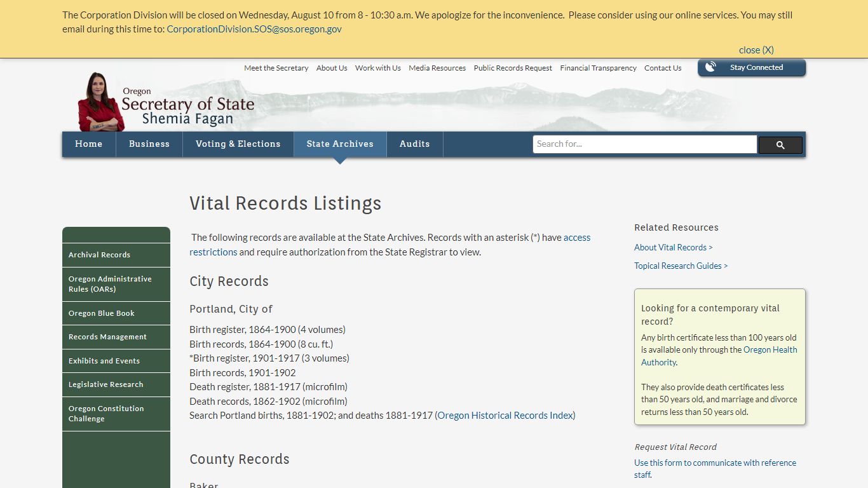Open Oregon Constitution Challenge sidebar item

116,414
